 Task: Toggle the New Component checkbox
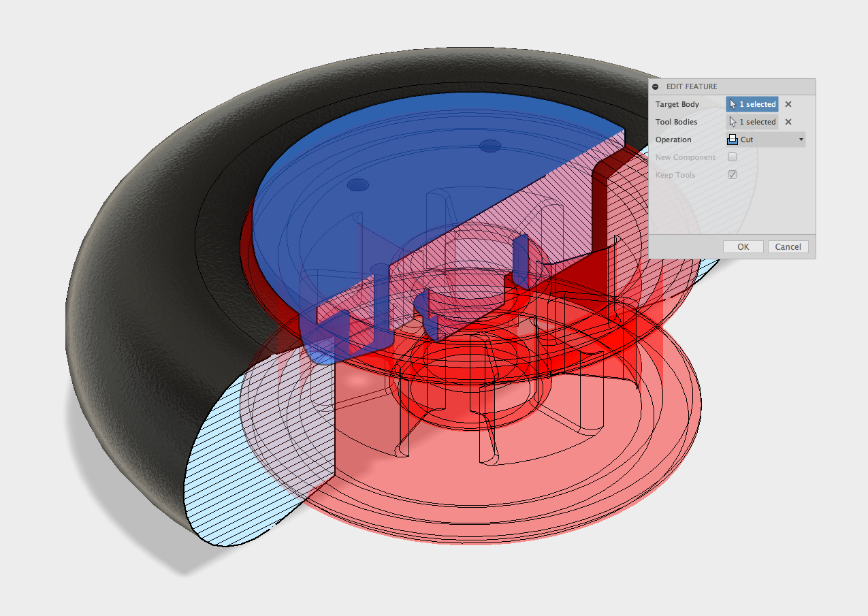click(x=733, y=157)
